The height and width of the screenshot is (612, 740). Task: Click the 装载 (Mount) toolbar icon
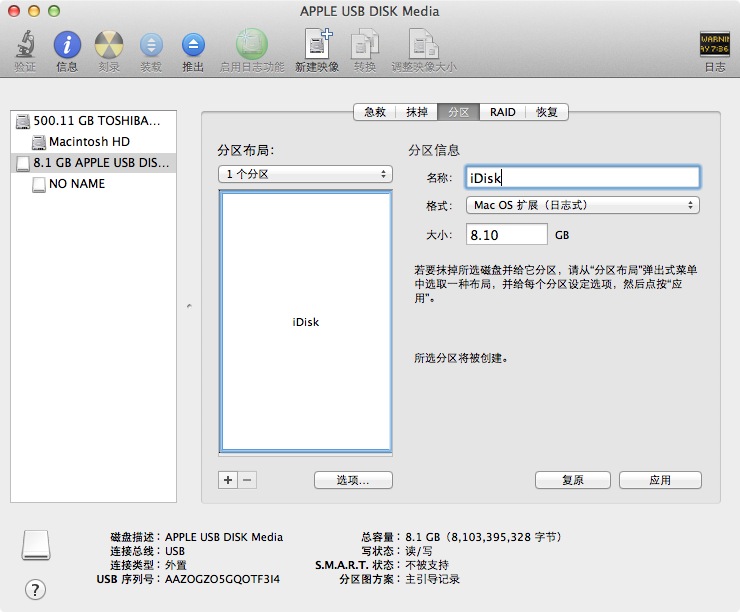coord(151,45)
